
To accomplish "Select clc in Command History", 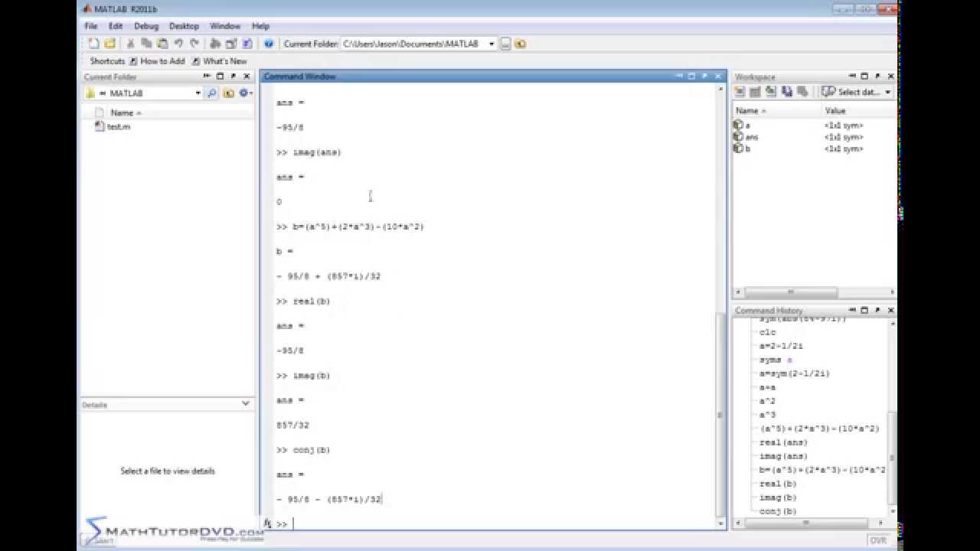I will 767,332.
